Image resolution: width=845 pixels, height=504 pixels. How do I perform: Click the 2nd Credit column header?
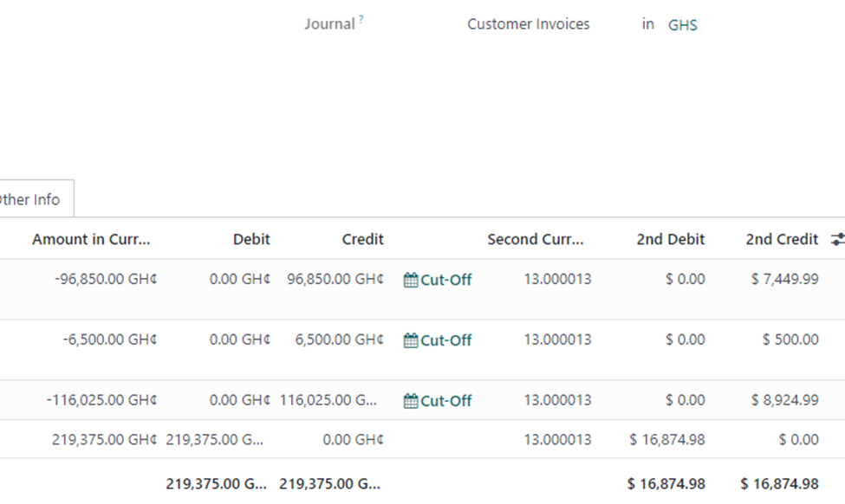[782, 239]
